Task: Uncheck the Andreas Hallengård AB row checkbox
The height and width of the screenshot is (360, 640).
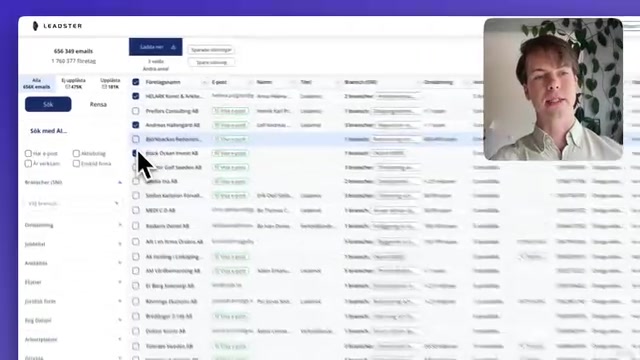Action: (x=136, y=125)
